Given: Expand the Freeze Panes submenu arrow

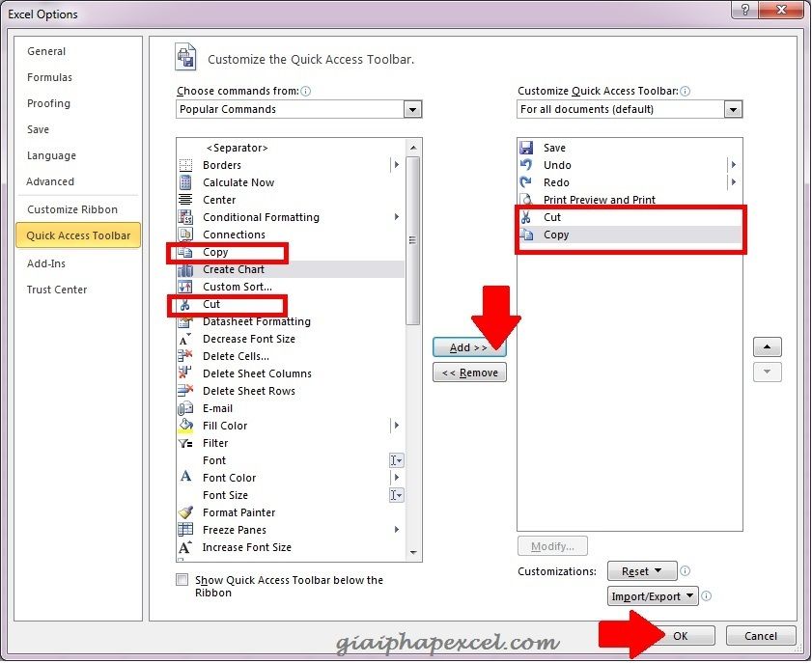Looking at the screenshot, I should pyautogui.click(x=396, y=530).
